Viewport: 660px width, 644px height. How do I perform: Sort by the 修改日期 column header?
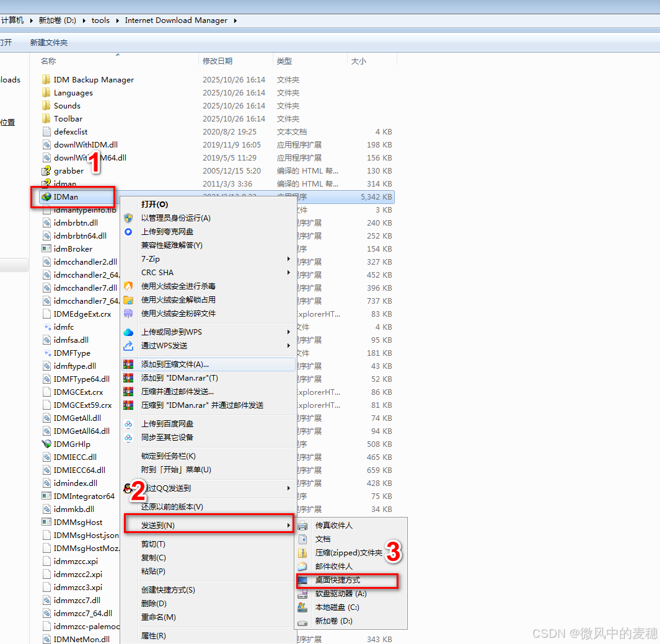pos(235,61)
